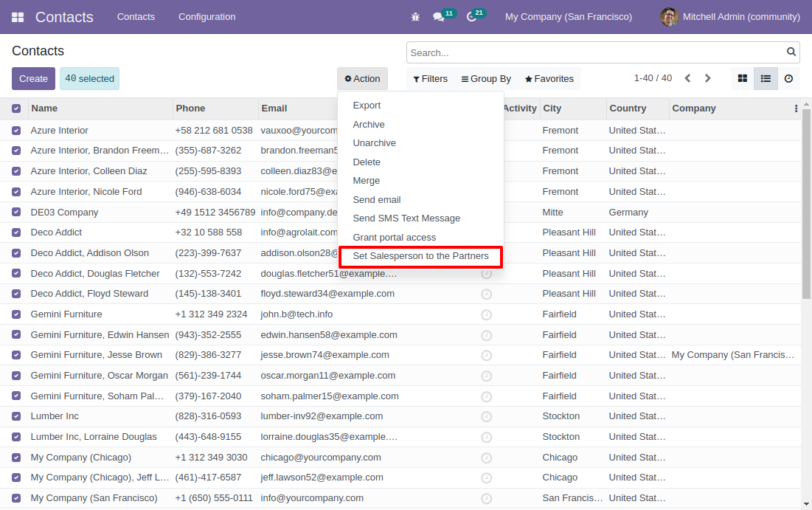Toggle the select-all checkbox in header

pyautogui.click(x=16, y=108)
